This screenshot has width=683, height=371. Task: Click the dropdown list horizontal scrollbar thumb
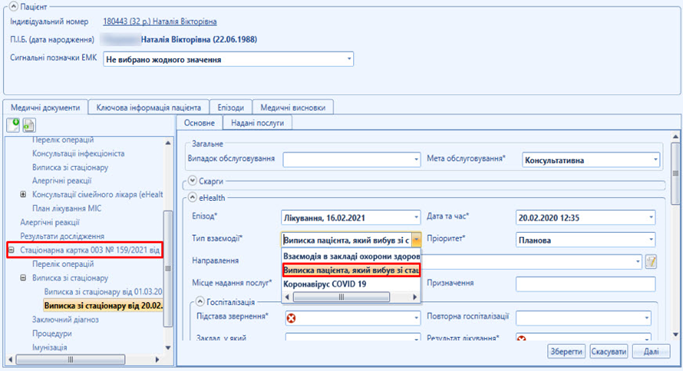pos(341,297)
